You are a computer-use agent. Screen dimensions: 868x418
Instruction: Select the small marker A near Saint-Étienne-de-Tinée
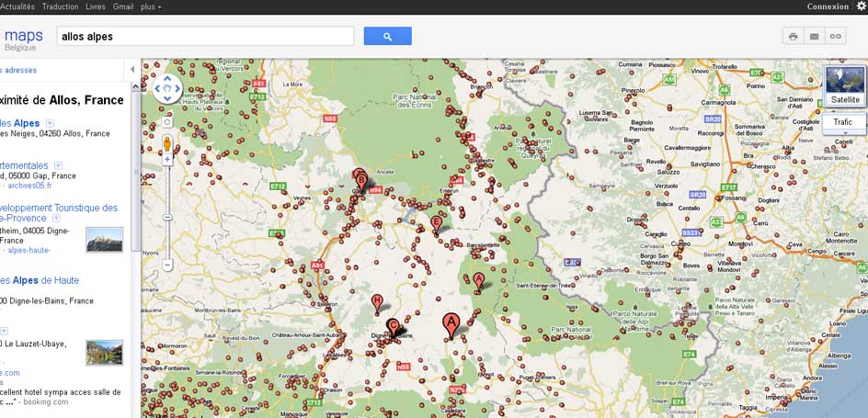click(x=479, y=281)
